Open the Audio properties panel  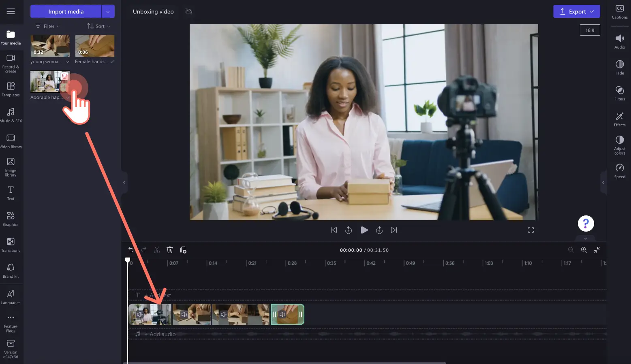tap(620, 42)
